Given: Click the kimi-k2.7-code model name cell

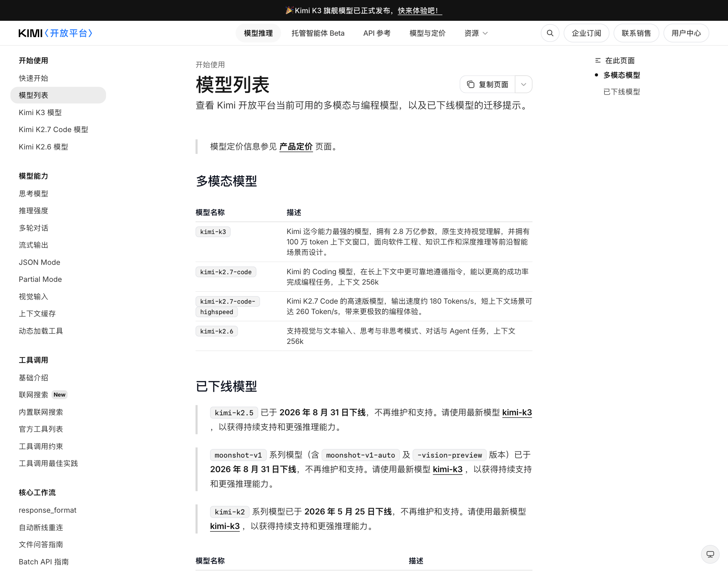Looking at the screenshot, I should [x=226, y=272].
